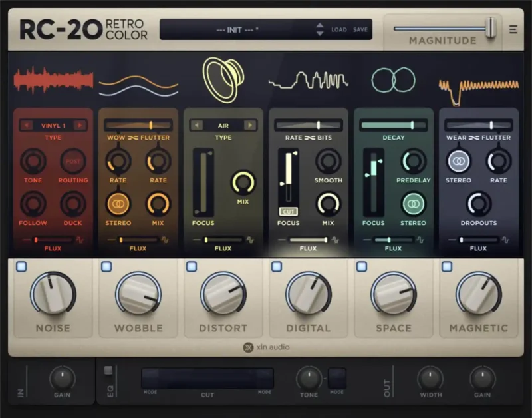
Task: Select previous distortion type before Air
Action: click(x=197, y=125)
